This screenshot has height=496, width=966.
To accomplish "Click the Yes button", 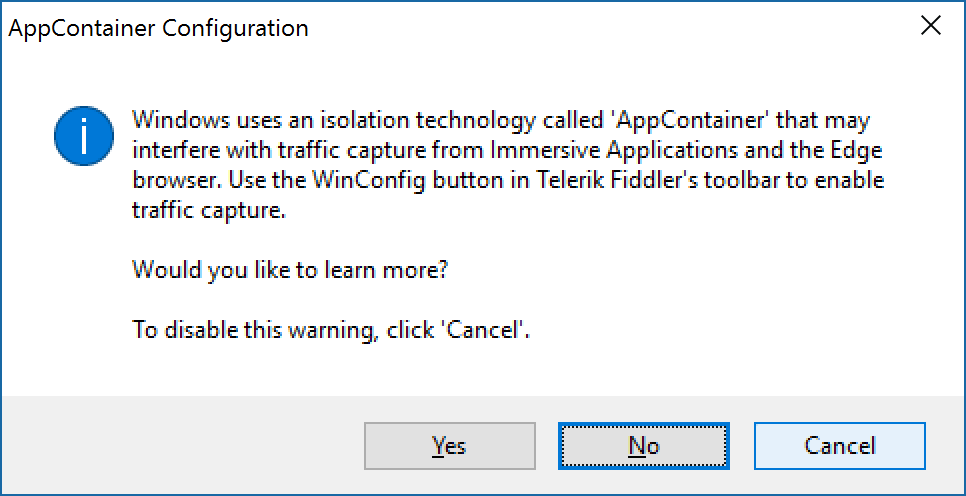I will (449, 445).
